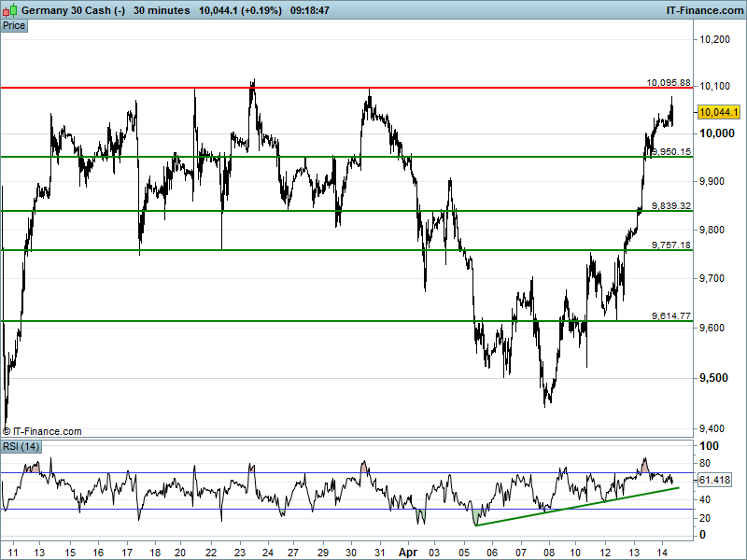
Task: Select the 9,950.15 support line label
Action: (670, 151)
